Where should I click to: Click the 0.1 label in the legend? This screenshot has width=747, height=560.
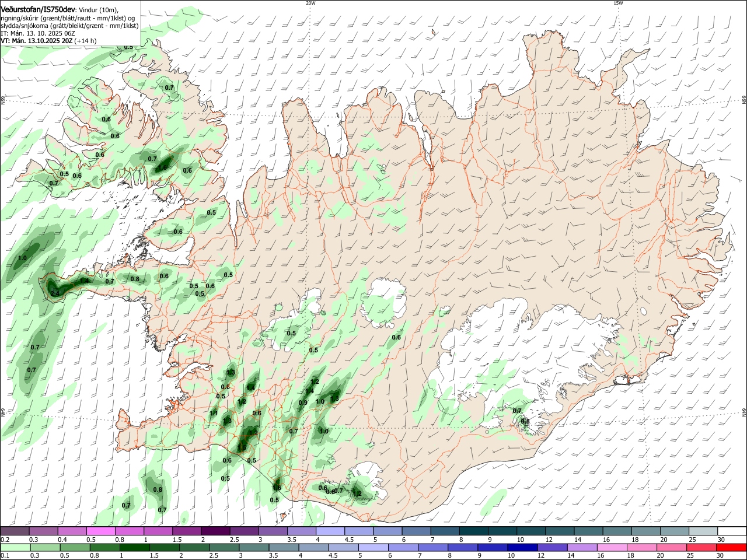(x=5, y=556)
